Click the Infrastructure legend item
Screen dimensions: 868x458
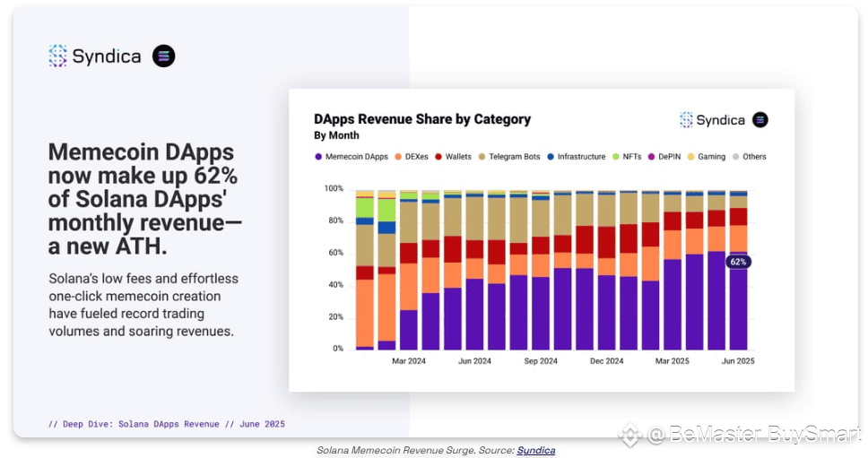[577, 157]
